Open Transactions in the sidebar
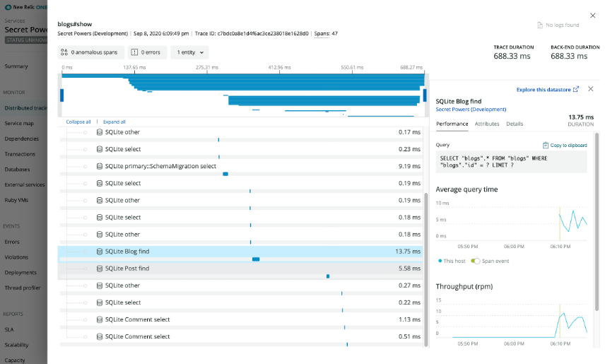The image size is (605, 364). (x=20, y=154)
